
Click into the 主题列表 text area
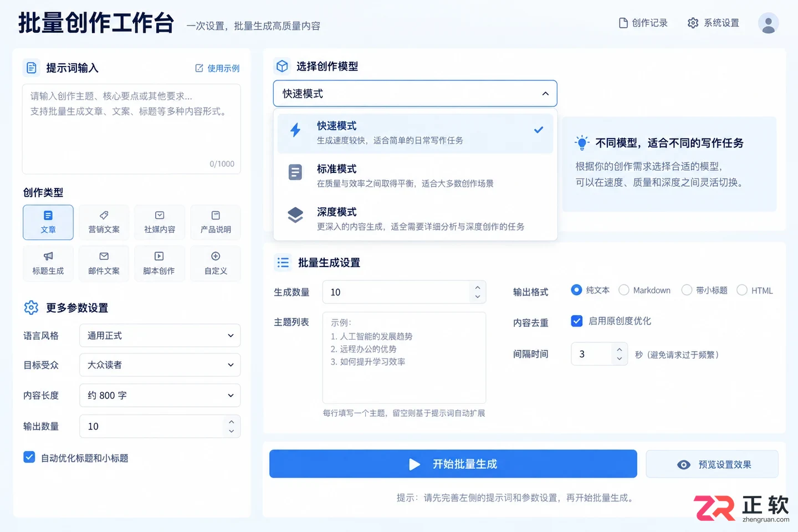pyautogui.click(x=404, y=358)
